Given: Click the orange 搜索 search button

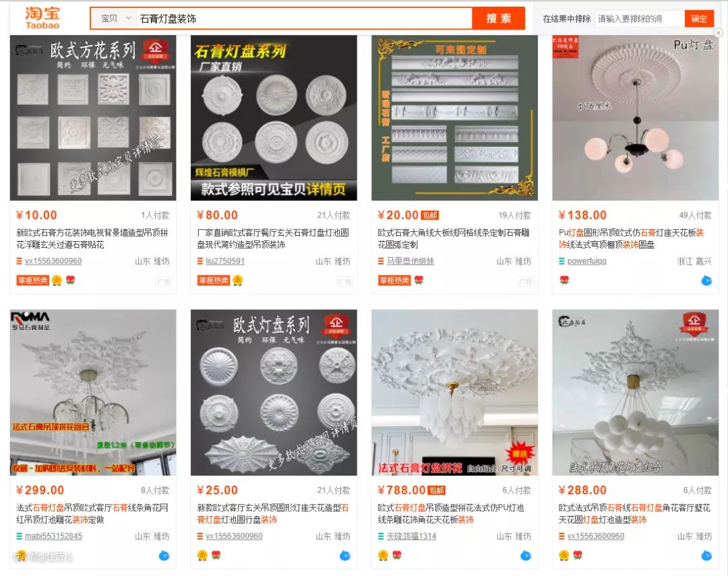Looking at the screenshot, I should [x=499, y=19].
